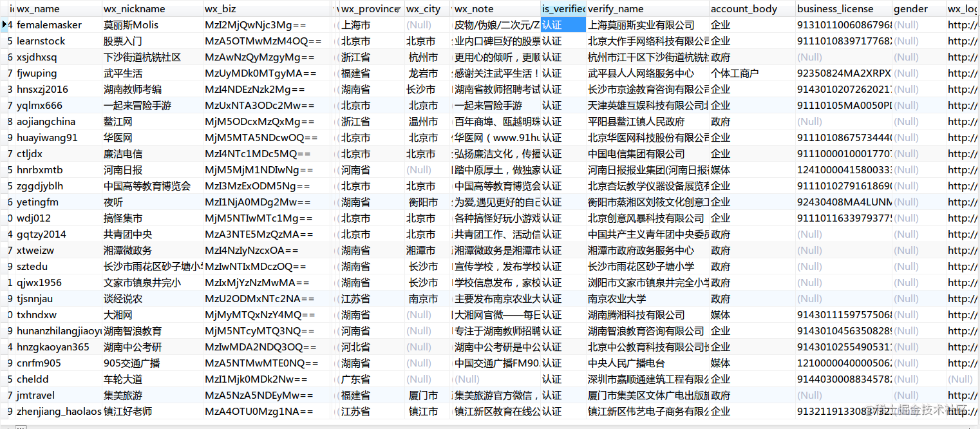Click the gender column header

pyautogui.click(x=919, y=9)
